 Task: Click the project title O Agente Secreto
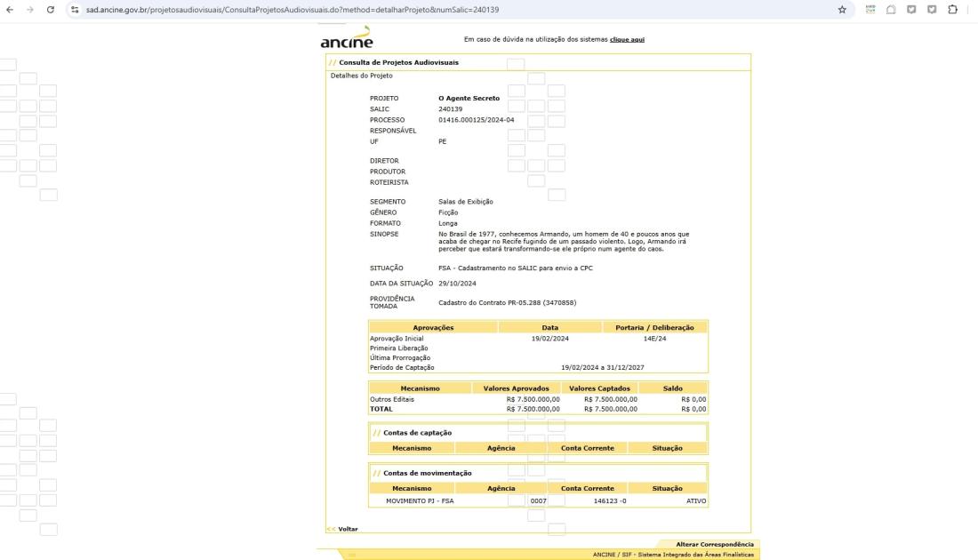[x=469, y=98]
